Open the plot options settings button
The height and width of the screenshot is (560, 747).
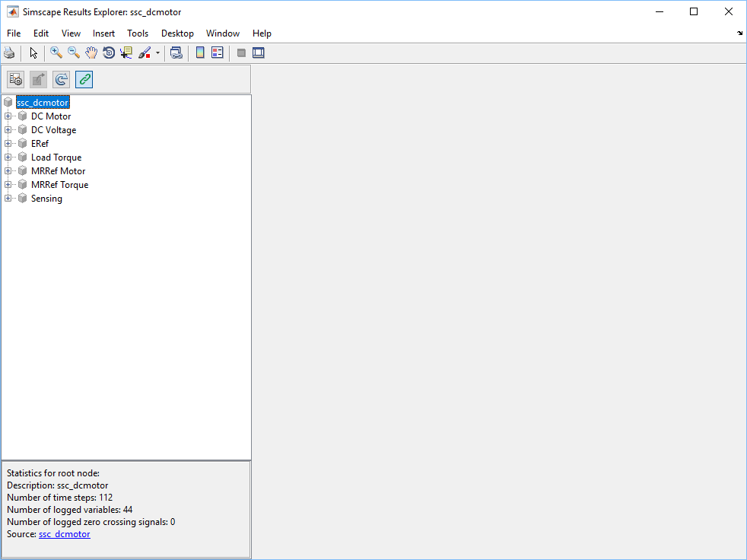16,79
